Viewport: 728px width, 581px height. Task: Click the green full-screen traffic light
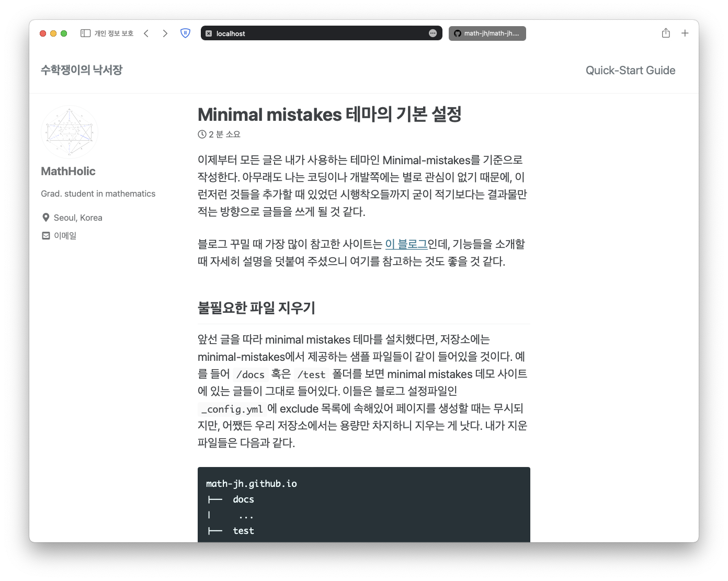[63, 33]
